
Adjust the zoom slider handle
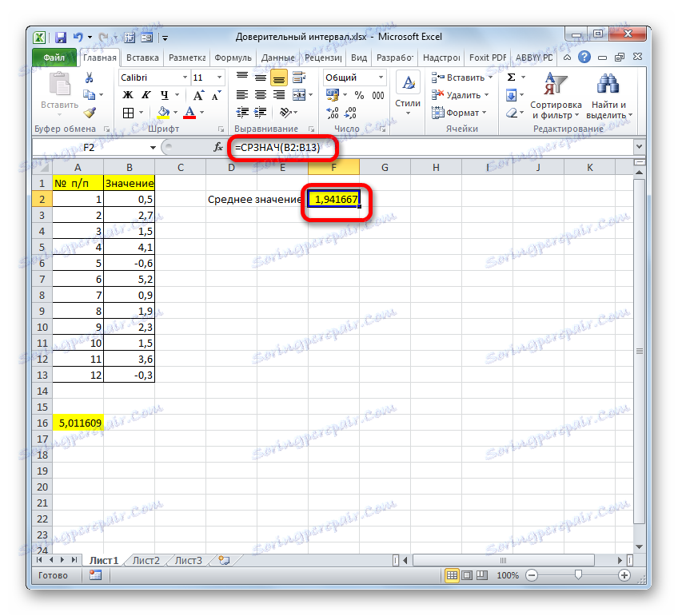(x=578, y=574)
